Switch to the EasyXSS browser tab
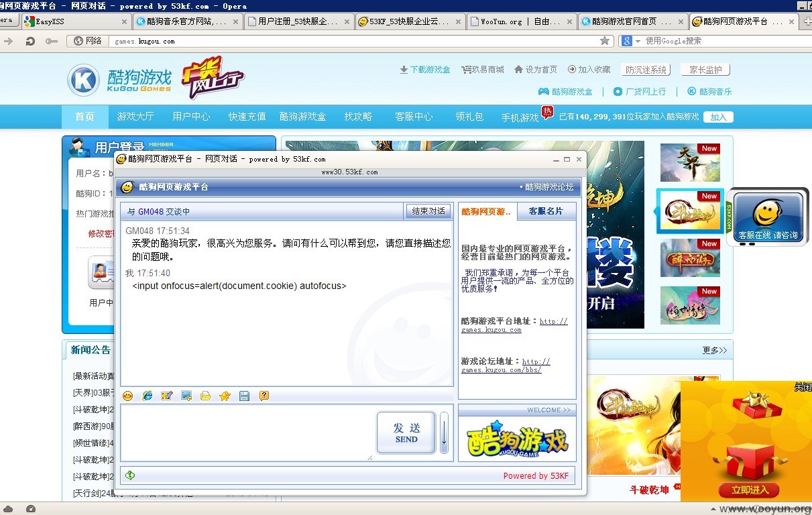Screen dimensions: 812x515 [x=76, y=21]
